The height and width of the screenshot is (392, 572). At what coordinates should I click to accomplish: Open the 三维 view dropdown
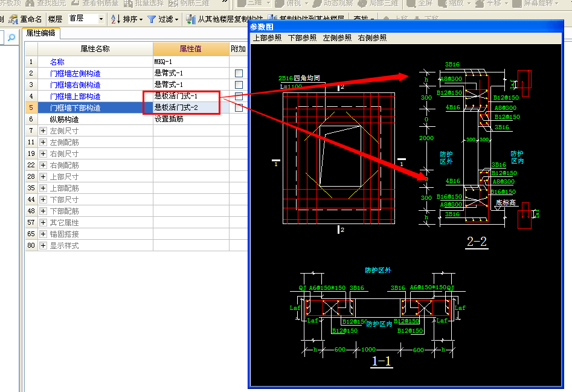click(x=269, y=4)
